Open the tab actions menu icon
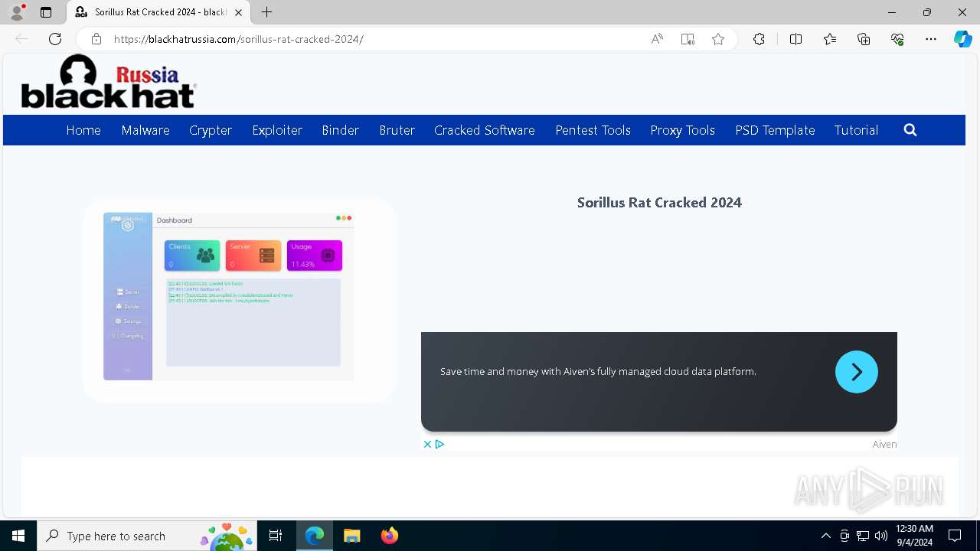 click(x=46, y=12)
